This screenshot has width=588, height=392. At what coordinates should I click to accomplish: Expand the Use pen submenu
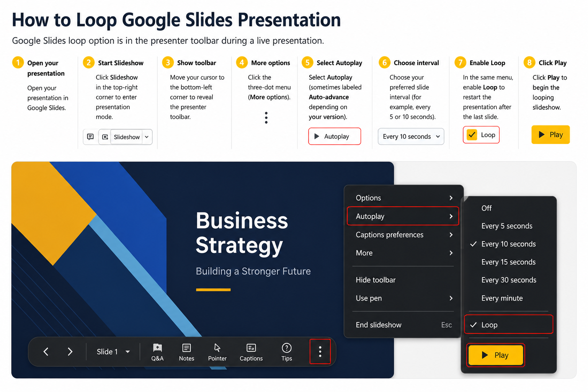[404, 298]
